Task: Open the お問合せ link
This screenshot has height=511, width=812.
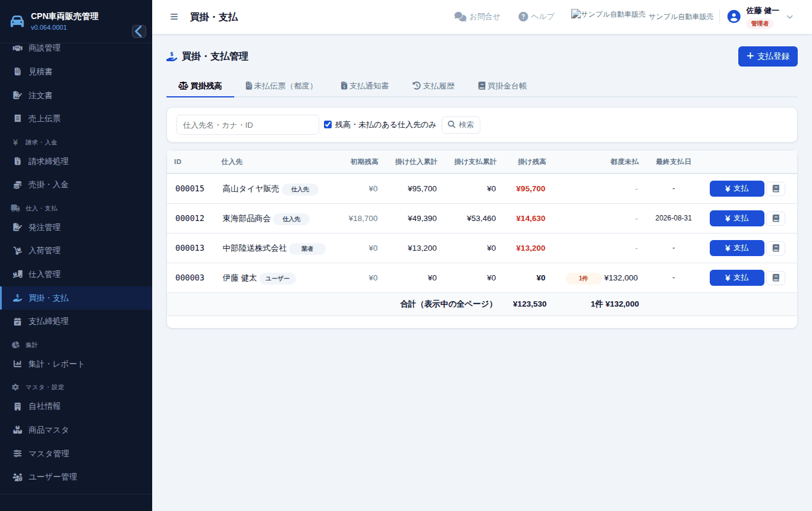Action: pyautogui.click(x=477, y=17)
